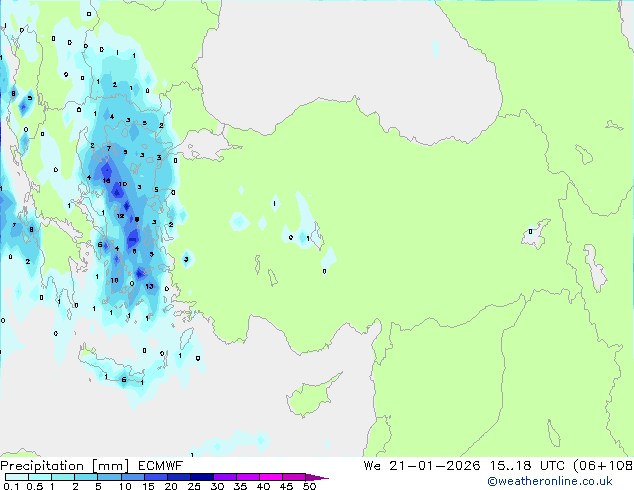The width and height of the screenshot is (634, 490).
Task: Click the "25" legend scale label
Action: click(x=194, y=486)
